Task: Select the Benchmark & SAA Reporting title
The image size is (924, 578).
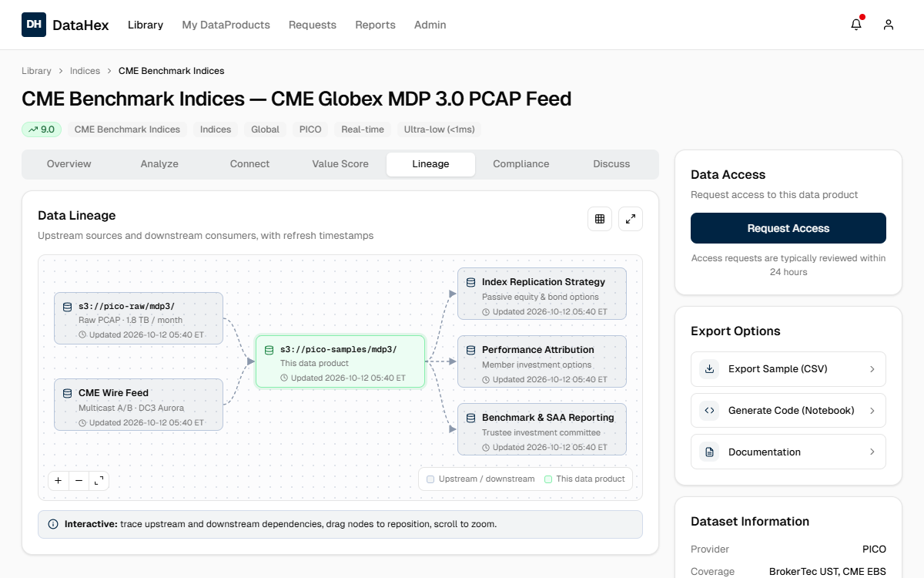Action: (x=548, y=418)
